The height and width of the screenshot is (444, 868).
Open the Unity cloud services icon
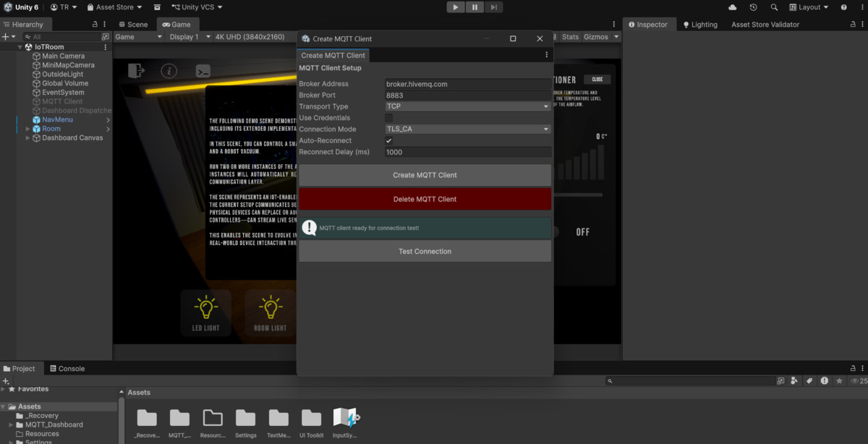pos(733,7)
